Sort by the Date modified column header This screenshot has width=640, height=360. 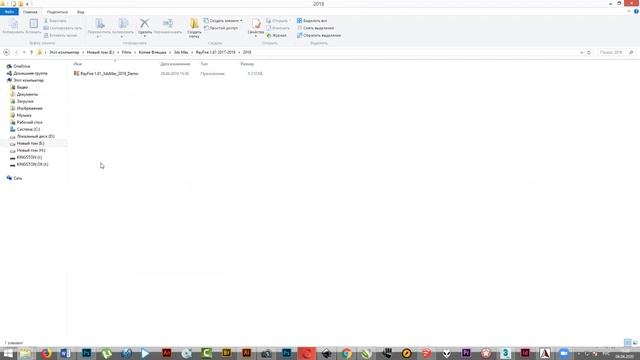pyautogui.click(x=175, y=64)
